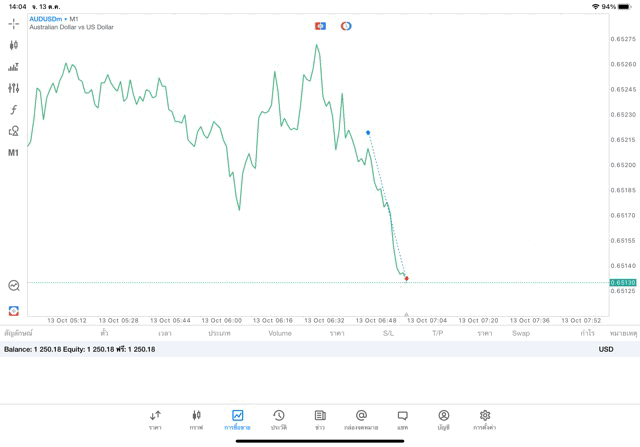Open chart settings sliders icon

[x=13, y=88]
